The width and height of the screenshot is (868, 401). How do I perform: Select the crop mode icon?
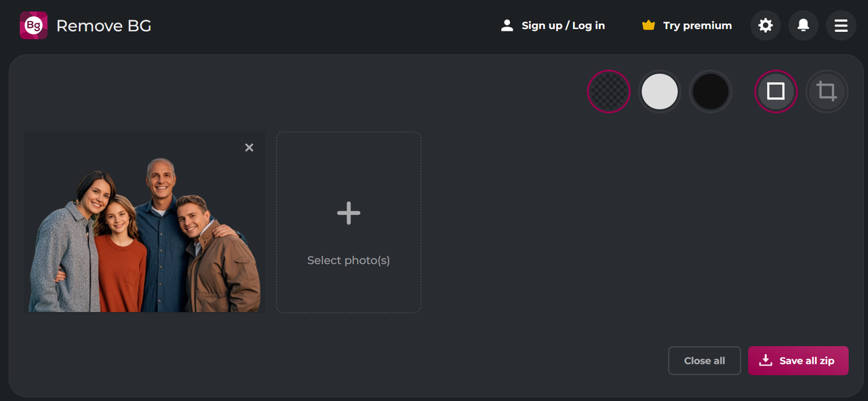tap(827, 91)
